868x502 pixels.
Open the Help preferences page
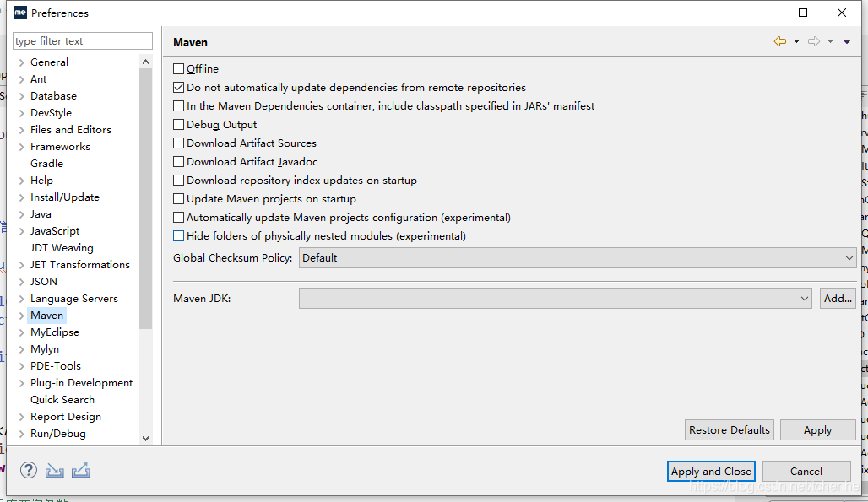pos(41,181)
